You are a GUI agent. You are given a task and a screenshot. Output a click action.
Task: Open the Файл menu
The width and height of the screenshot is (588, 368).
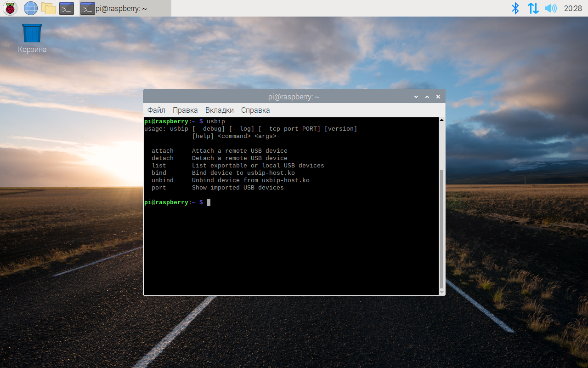pos(156,110)
